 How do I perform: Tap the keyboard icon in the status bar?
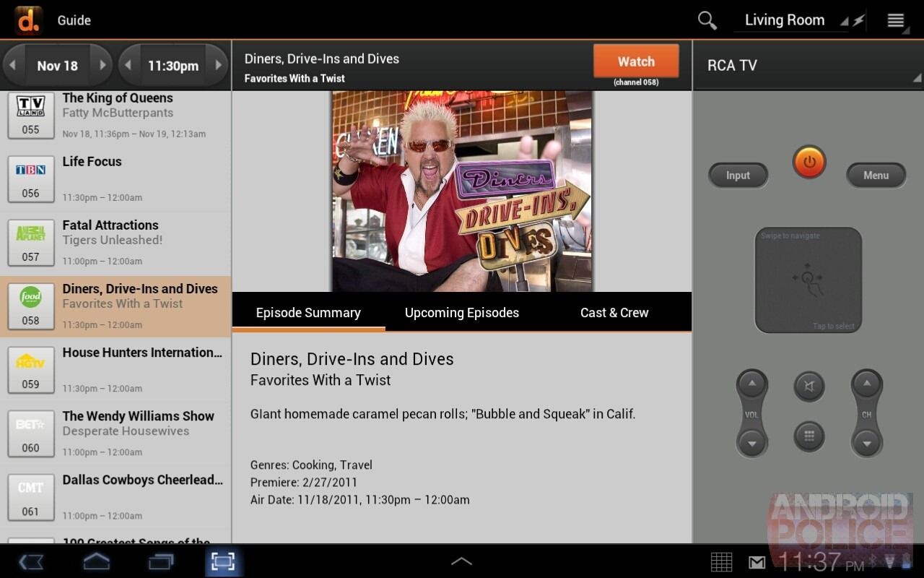coord(721,561)
